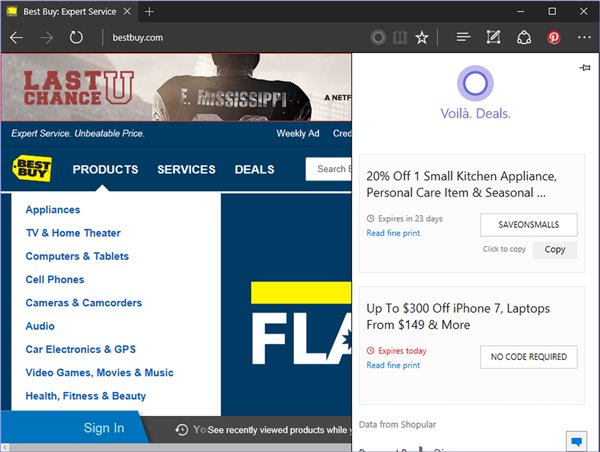Go back using the browser back arrow
The height and width of the screenshot is (452, 600).
pyautogui.click(x=16, y=38)
